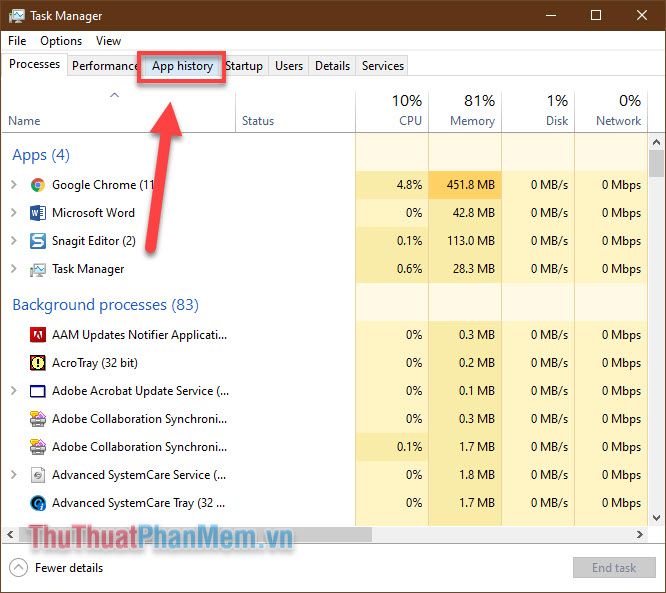Click Chrome's 4.8% CPU value
The width and height of the screenshot is (666, 593).
(x=409, y=185)
